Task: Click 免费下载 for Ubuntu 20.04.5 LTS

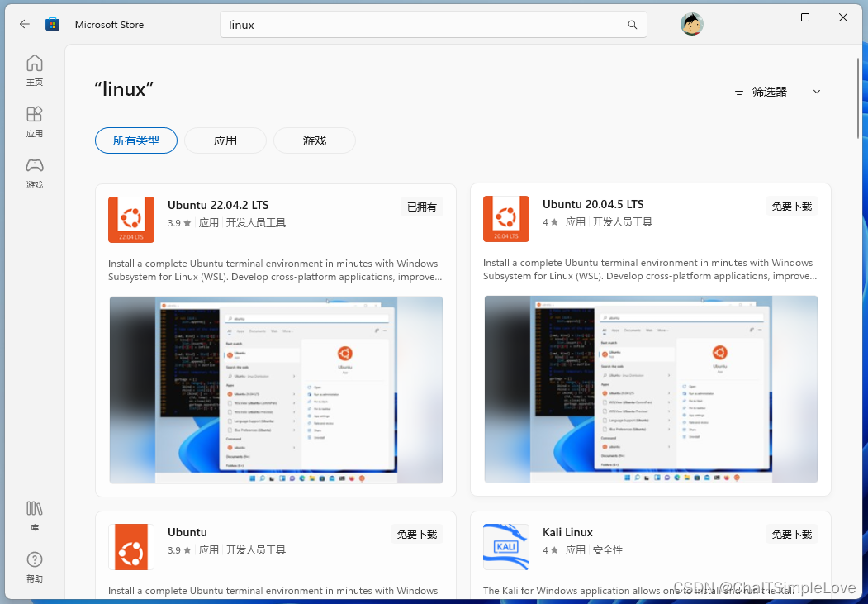Action: (790, 205)
